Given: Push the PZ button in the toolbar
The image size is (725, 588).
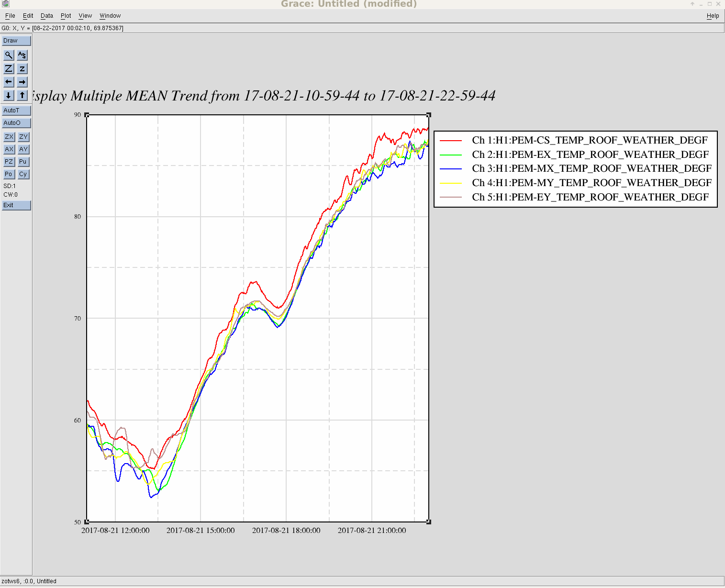Looking at the screenshot, I should point(9,162).
